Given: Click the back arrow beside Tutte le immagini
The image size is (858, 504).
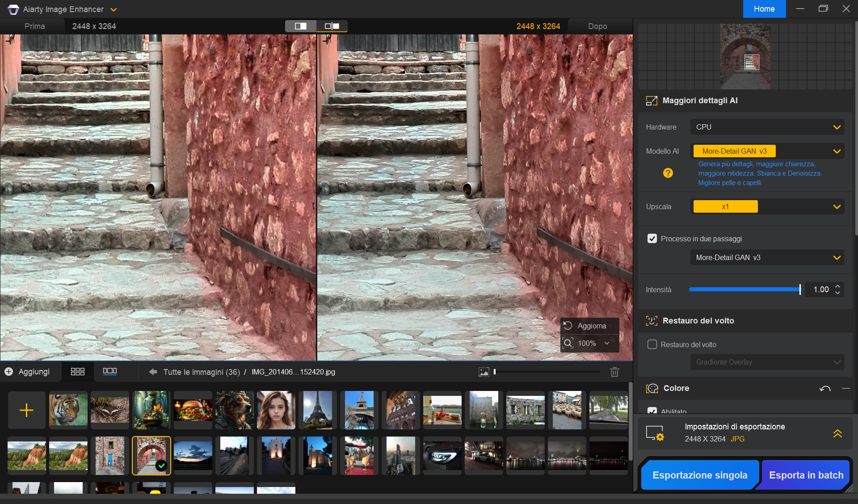Looking at the screenshot, I should [153, 372].
